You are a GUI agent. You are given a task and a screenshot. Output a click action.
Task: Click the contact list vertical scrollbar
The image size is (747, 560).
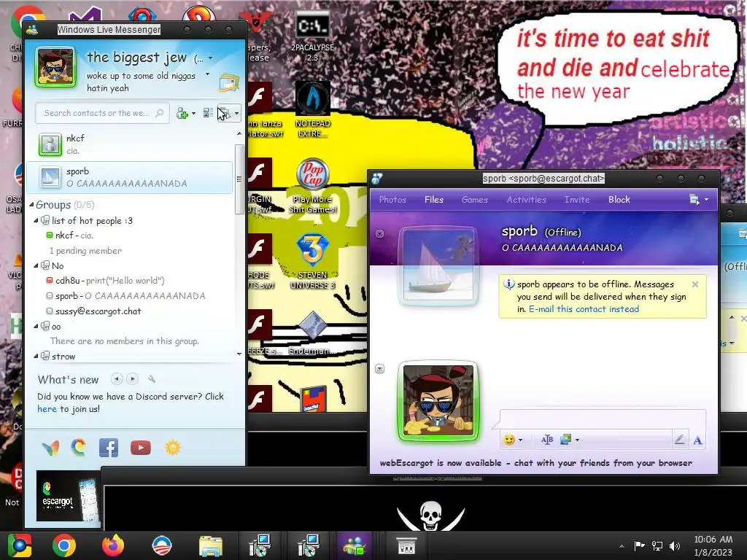239,180
